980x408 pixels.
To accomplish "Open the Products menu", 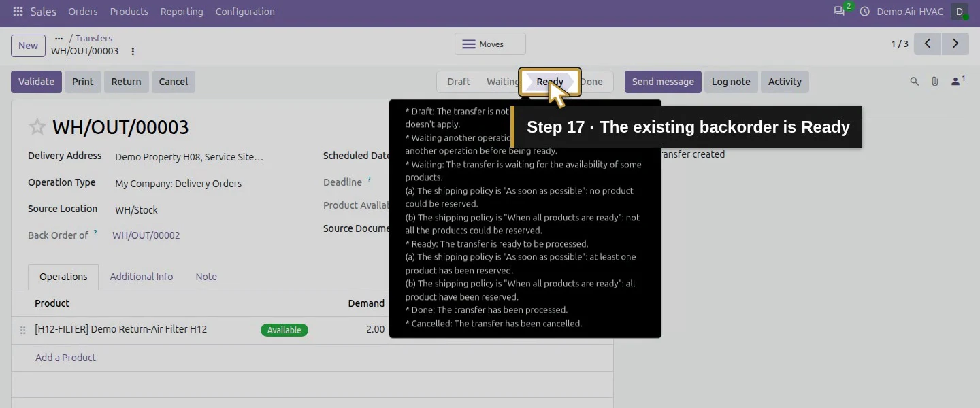I will coord(129,12).
